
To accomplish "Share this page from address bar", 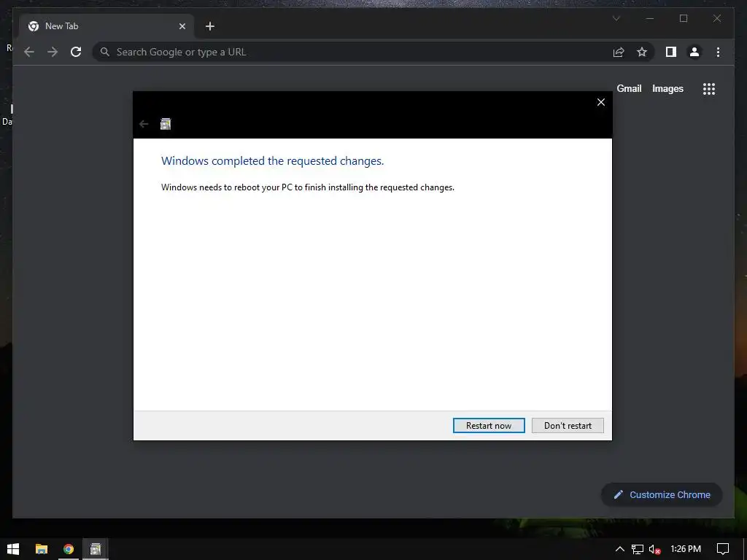I will pyautogui.click(x=619, y=52).
